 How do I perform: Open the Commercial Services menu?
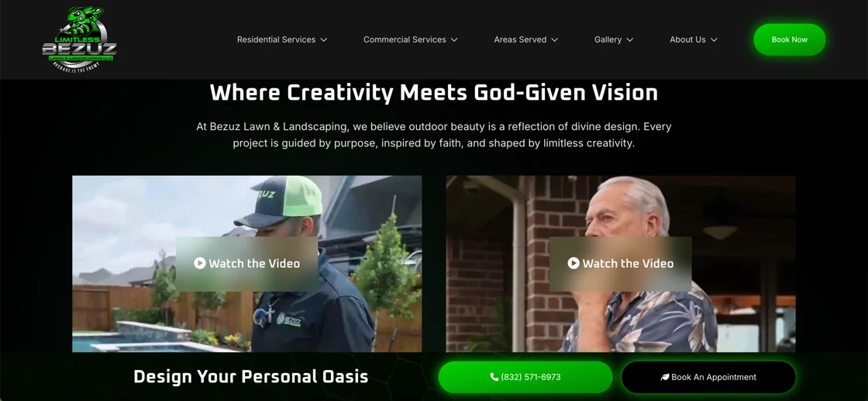click(405, 39)
